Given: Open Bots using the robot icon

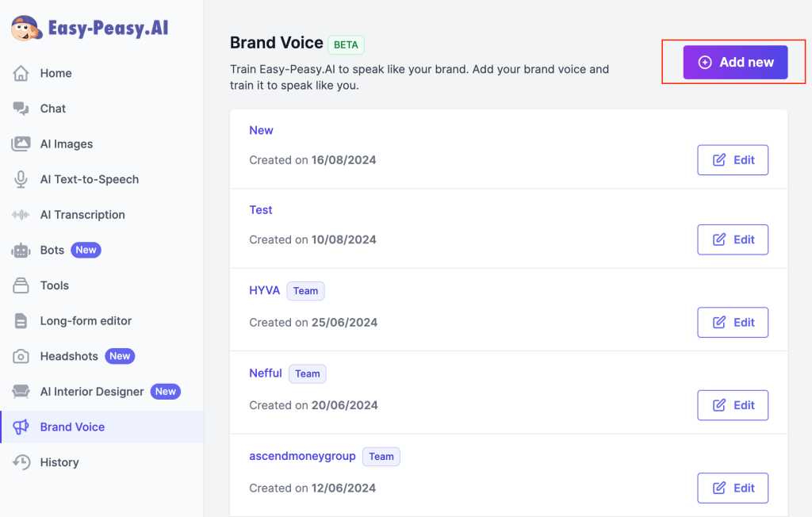Looking at the screenshot, I should tap(21, 251).
